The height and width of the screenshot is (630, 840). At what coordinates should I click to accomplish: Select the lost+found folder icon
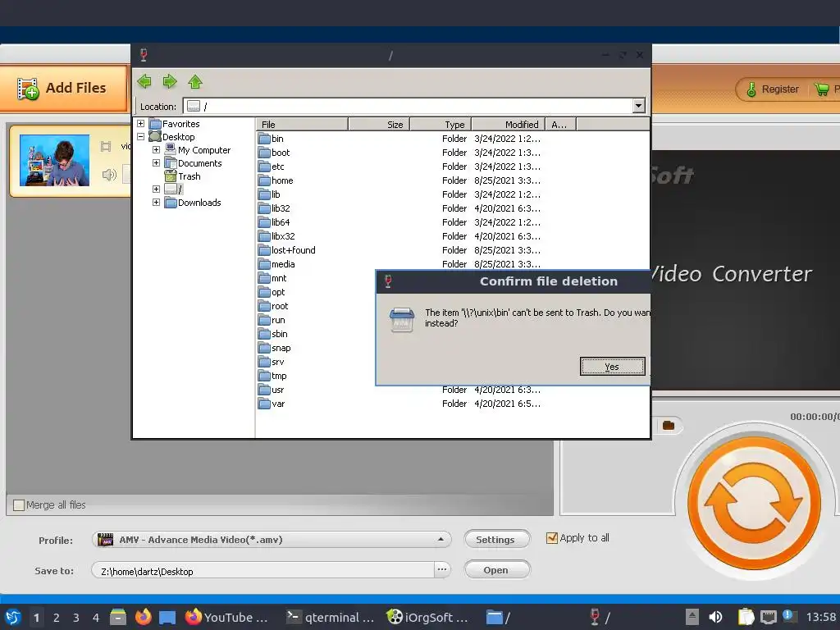(264, 250)
